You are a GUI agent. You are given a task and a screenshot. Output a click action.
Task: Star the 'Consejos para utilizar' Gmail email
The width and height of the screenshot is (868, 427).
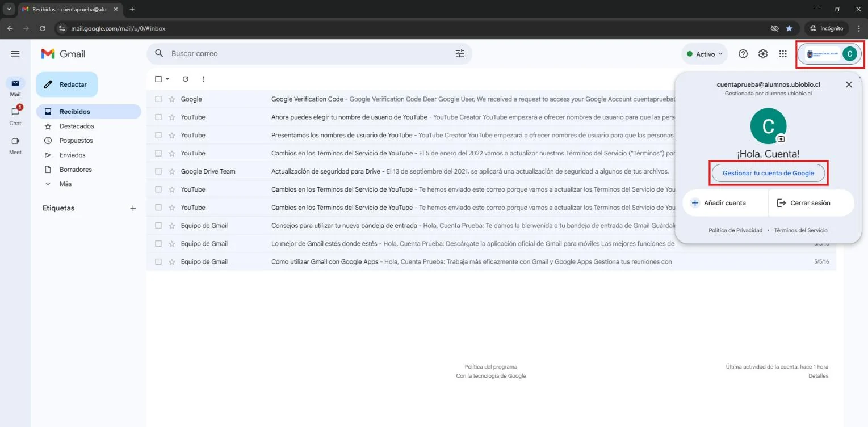(172, 226)
